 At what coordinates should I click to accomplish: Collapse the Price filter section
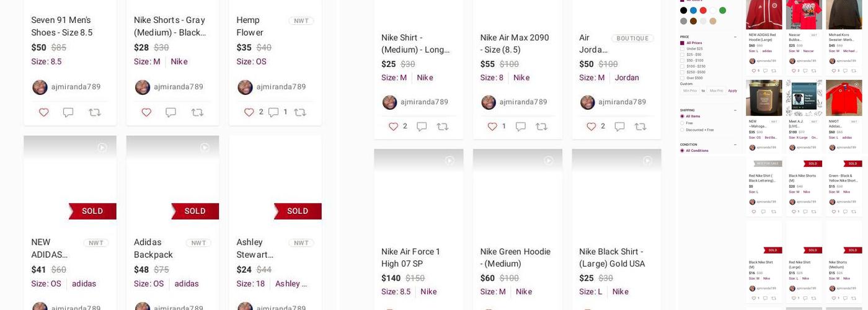tap(735, 37)
